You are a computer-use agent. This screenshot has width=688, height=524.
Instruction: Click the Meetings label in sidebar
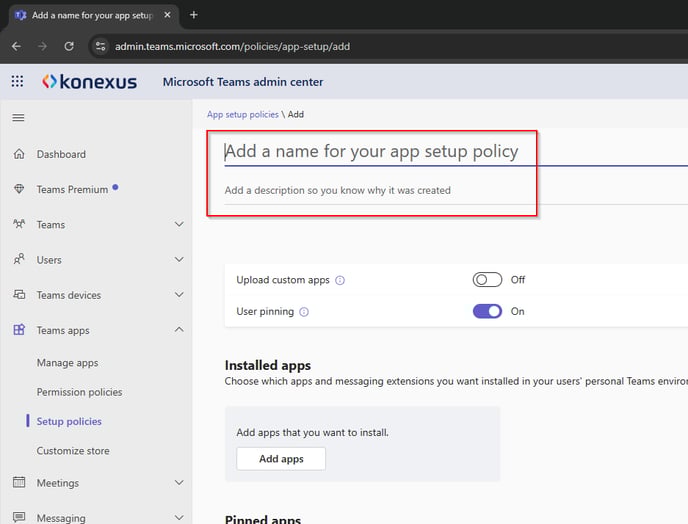[58, 483]
